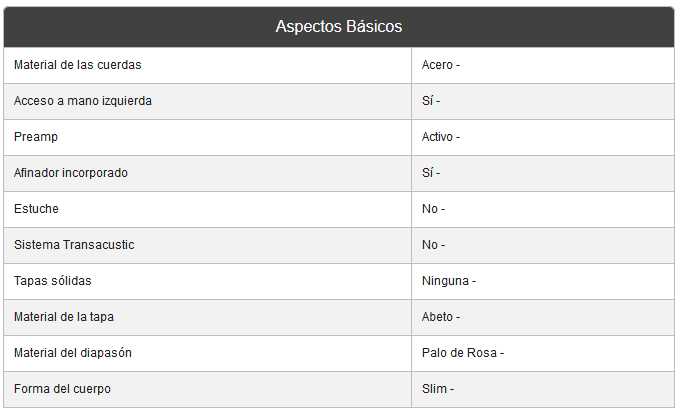Click the No value for Sistema Transacustic
Screen dimensions: 677x416
click(x=432, y=245)
